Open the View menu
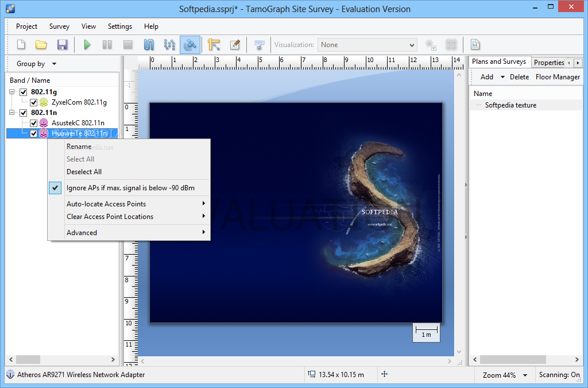588x388 pixels. pos(88,26)
